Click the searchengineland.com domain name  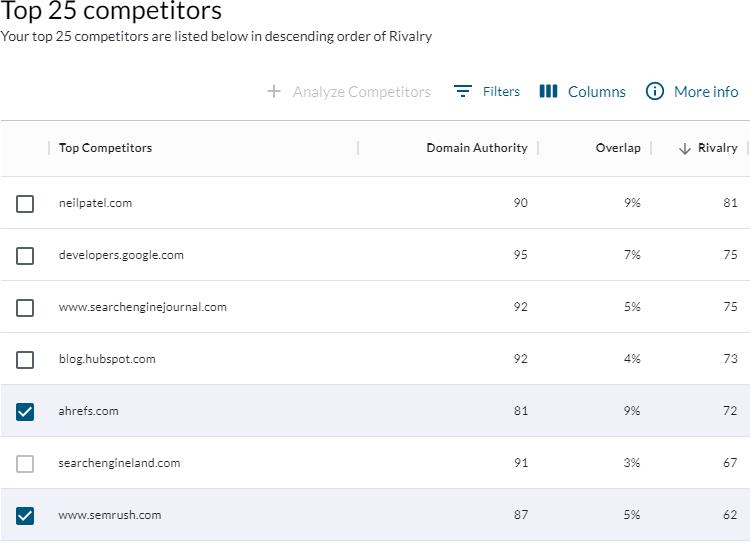[119, 463]
